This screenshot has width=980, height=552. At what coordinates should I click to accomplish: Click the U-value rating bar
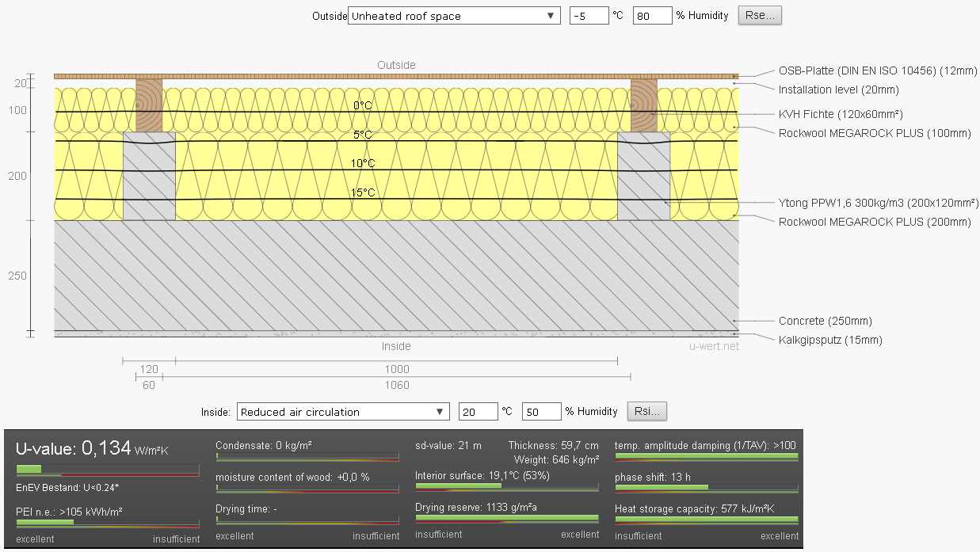point(108,470)
